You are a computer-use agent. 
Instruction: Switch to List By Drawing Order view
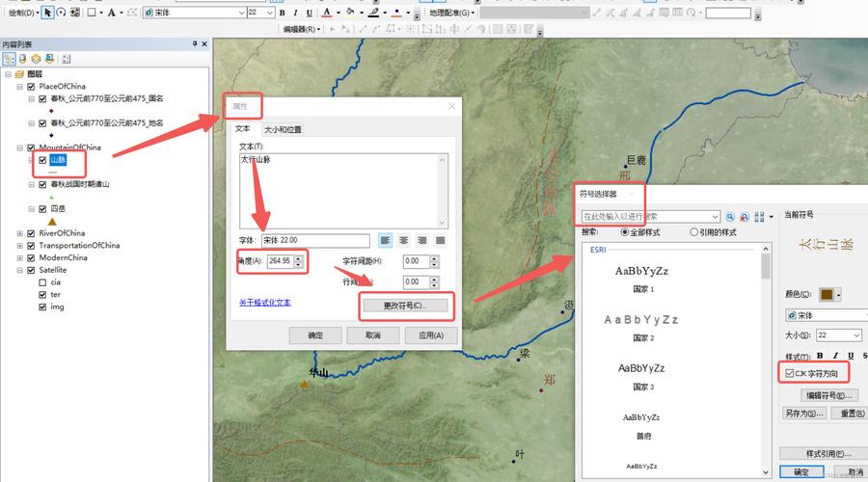[x=9, y=59]
